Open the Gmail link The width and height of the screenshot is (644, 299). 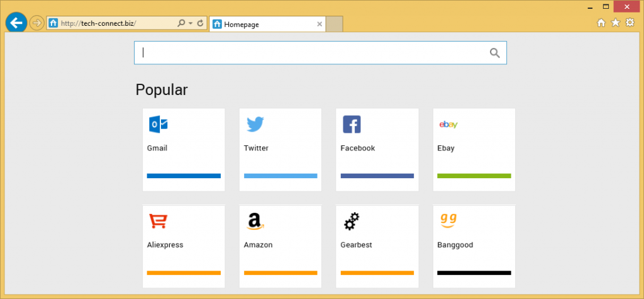pyautogui.click(x=157, y=149)
